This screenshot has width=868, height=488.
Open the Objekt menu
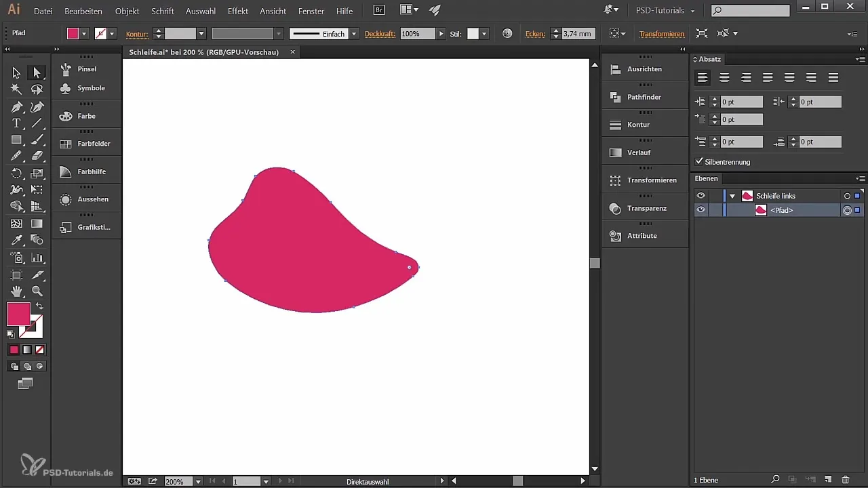[x=127, y=12]
